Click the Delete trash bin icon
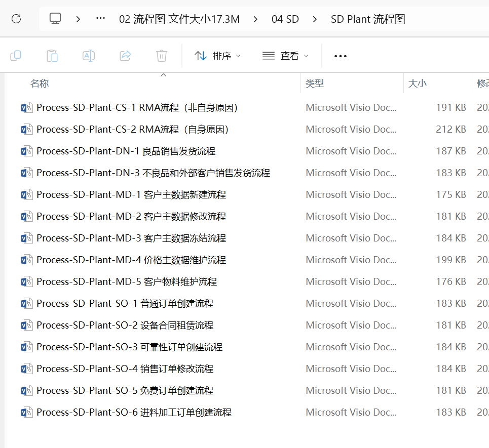The width and height of the screenshot is (489, 448). pyautogui.click(x=161, y=56)
